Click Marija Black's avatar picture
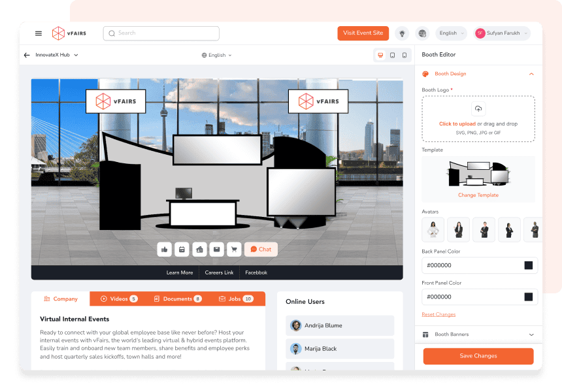This screenshot has width=562, height=392. [295, 349]
